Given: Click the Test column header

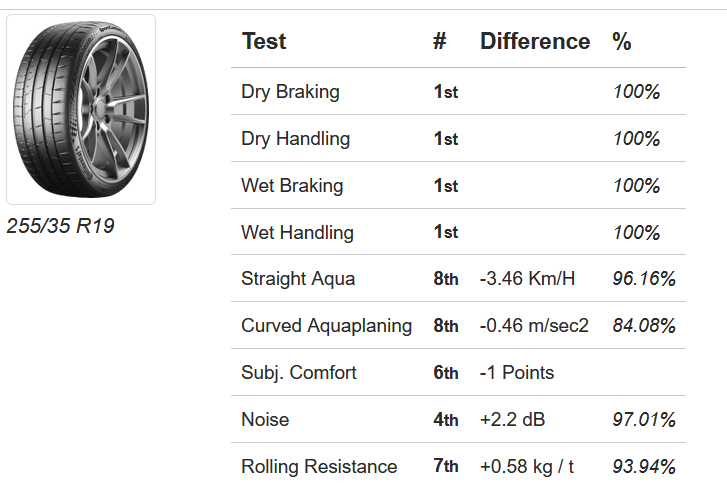Looking at the screenshot, I should tap(264, 42).
